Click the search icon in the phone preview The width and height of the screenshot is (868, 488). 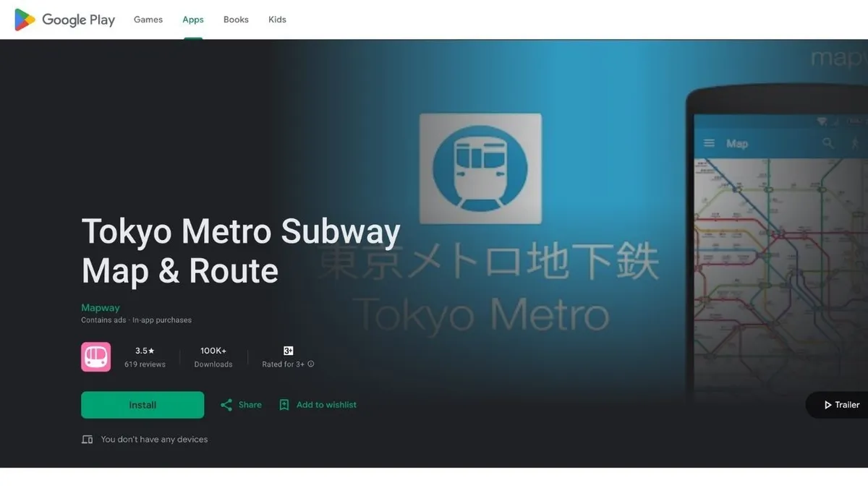[828, 143]
